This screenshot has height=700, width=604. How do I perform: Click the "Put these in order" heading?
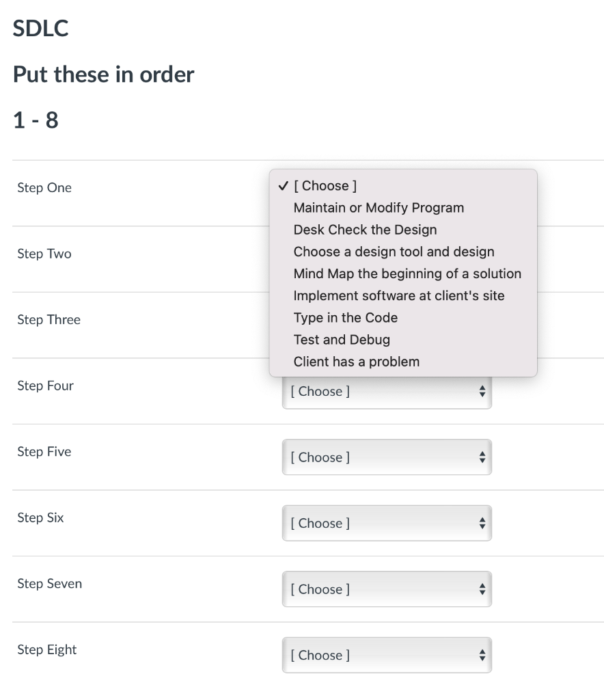point(103,75)
